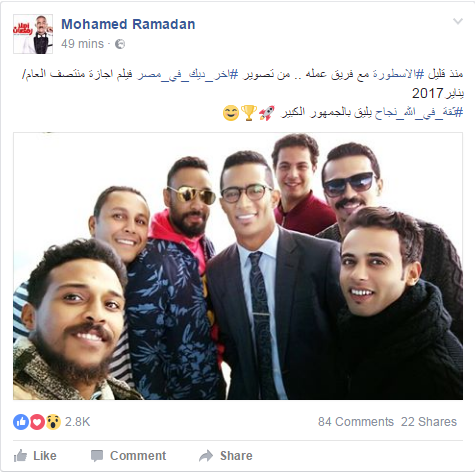Image resolution: width=475 pixels, height=472 pixels.
Task: View the 22 Shares link
Action: tap(429, 422)
